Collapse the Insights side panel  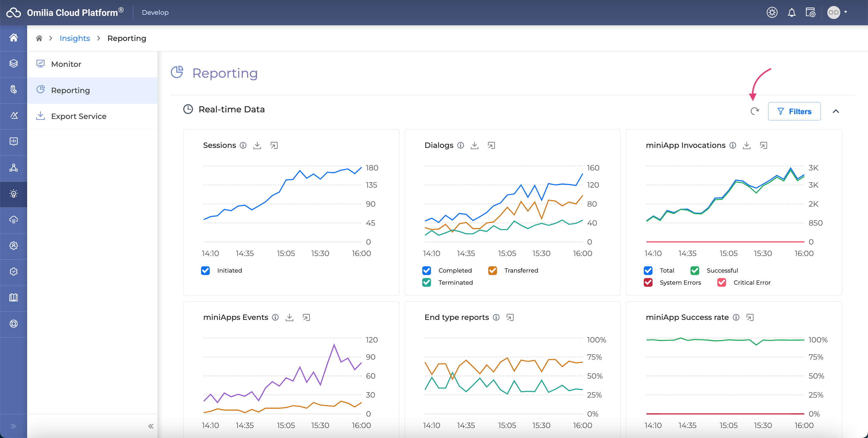[x=151, y=426]
